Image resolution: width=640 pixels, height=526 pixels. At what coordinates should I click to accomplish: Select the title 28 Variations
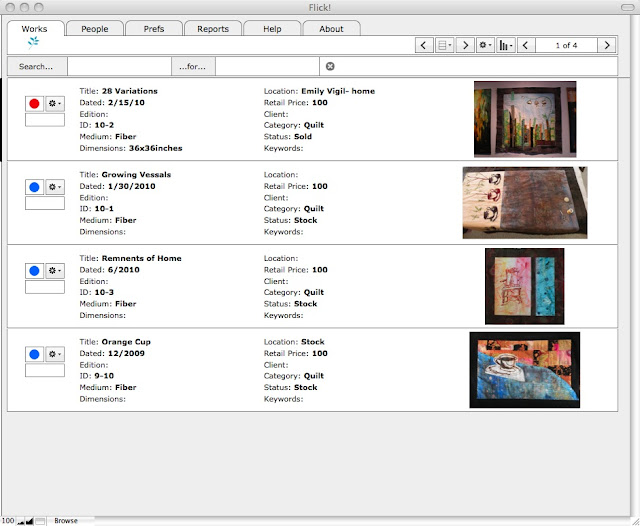129,91
